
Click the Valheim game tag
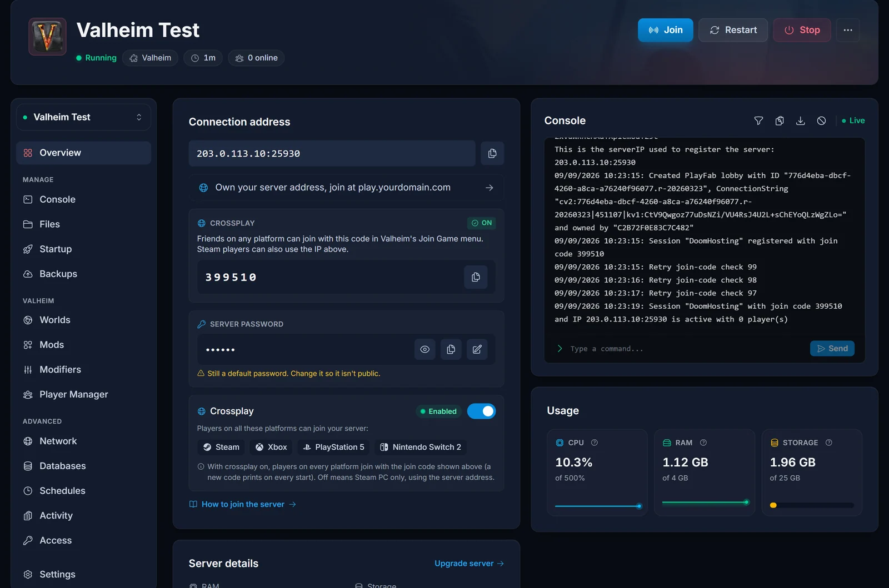point(150,58)
